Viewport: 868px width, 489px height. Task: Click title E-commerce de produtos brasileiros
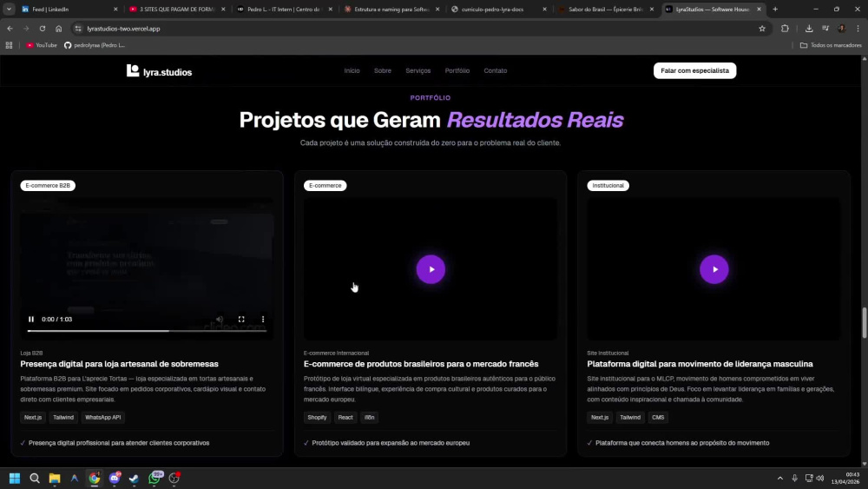tap(421, 364)
